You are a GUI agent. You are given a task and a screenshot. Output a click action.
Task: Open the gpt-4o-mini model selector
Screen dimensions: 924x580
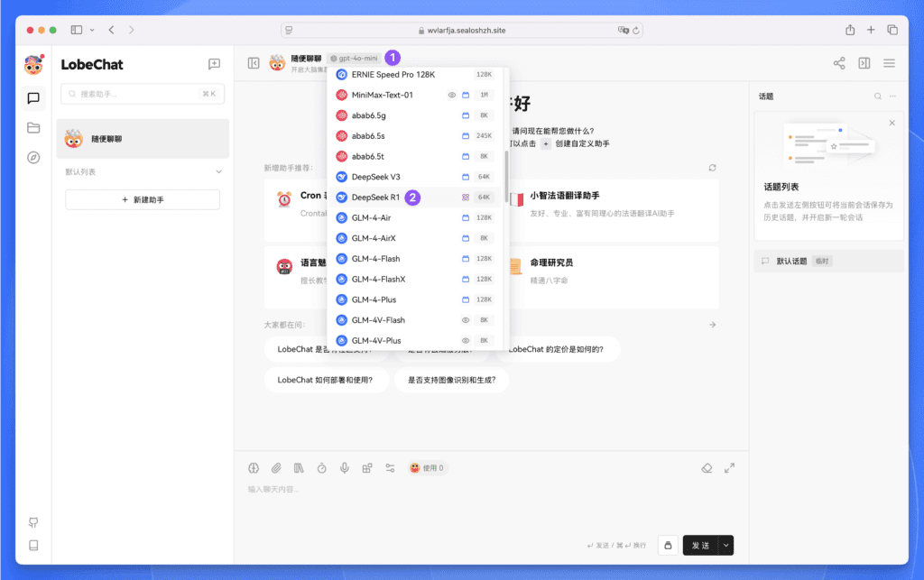(355, 58)
